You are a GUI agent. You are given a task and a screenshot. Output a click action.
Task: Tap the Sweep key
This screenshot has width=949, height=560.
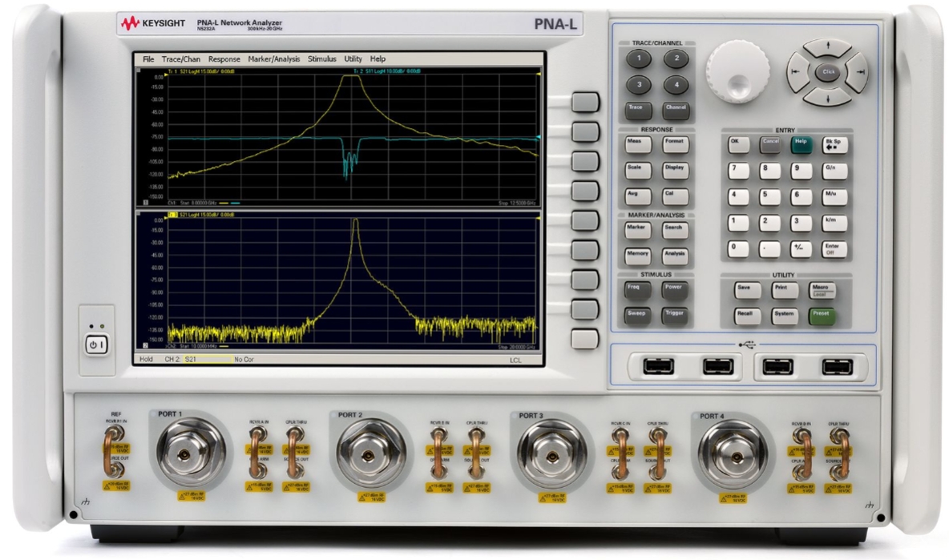tap(637, 316)
